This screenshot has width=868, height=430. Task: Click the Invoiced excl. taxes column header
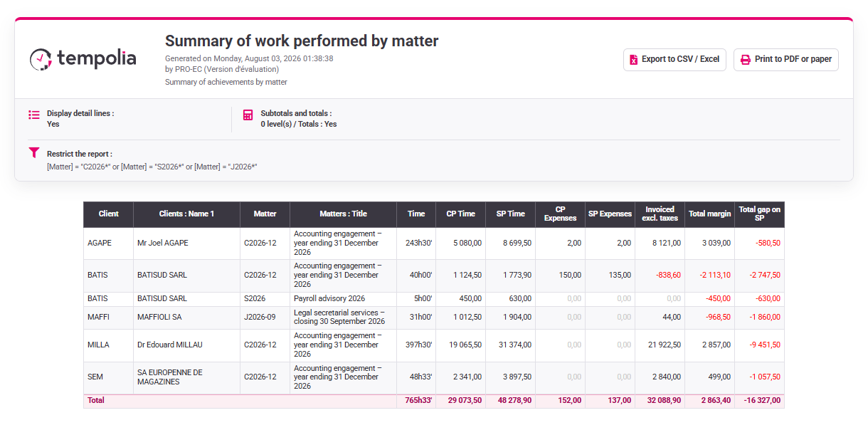tap(660, 214)
